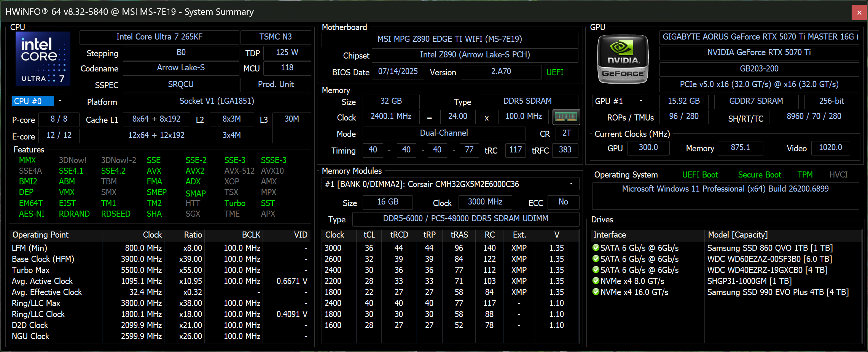Viewport: 868px width, 352px height.
Task: Click the status icon for Samsung 990 EVO Plus
Action: pos(596,292)
